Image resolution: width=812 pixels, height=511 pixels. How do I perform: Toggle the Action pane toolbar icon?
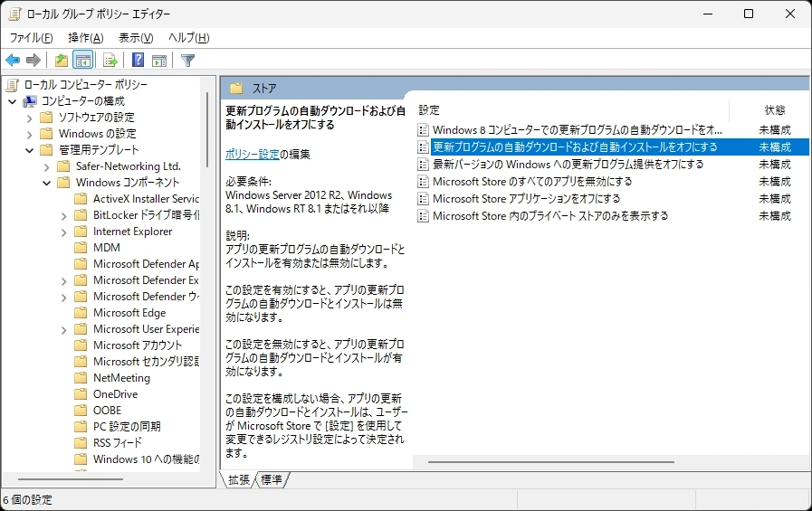tap(159, 61)
